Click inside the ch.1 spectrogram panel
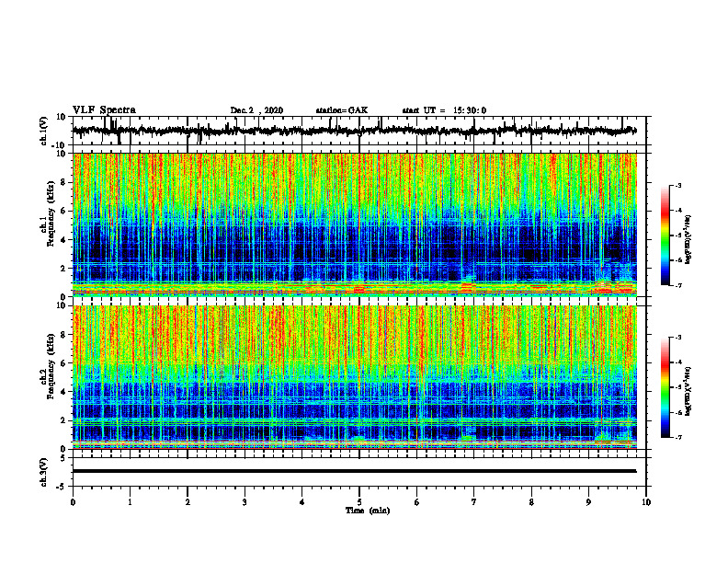Screen dimensions: 728x563 [354, 224]
